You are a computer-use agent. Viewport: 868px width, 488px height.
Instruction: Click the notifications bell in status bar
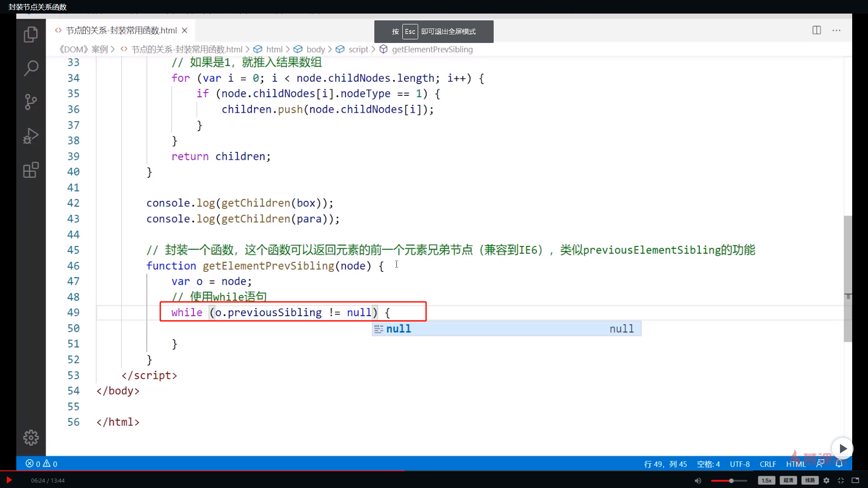pyautogui.click(x=839, y=464)
